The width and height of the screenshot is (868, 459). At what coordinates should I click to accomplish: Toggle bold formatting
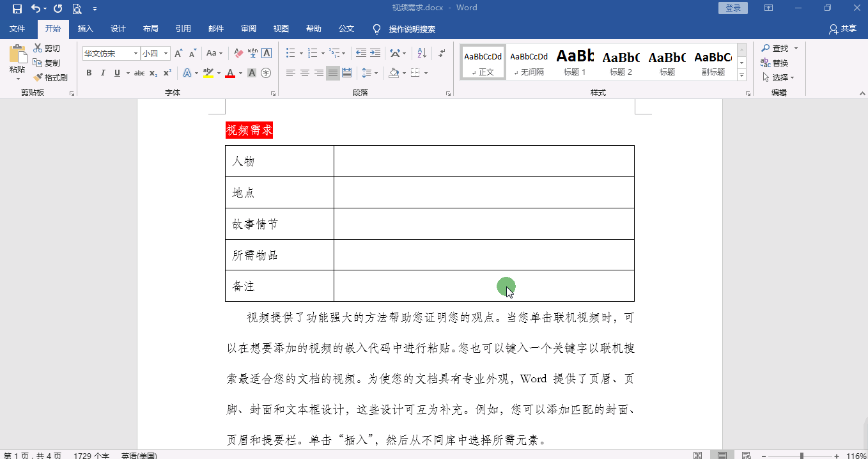[89, 73]
